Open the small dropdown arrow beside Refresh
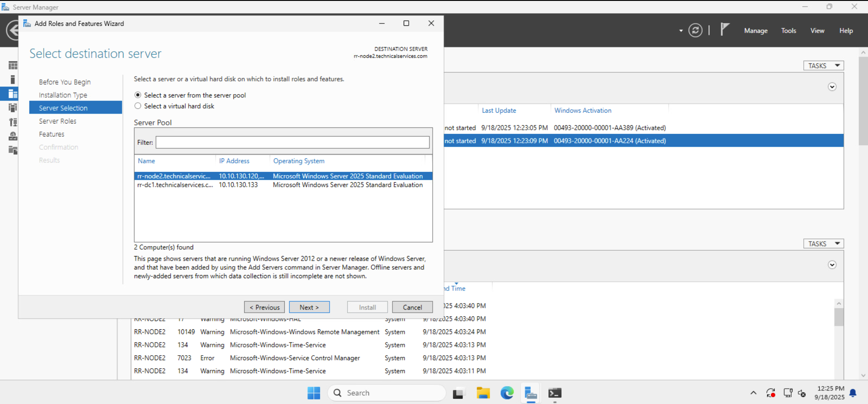 [681, 31]
